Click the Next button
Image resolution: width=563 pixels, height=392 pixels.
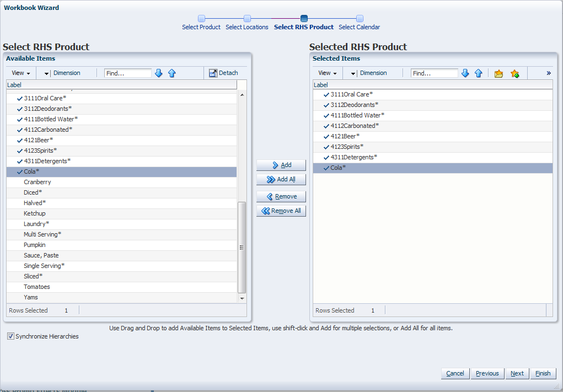[x=517, y=373]
